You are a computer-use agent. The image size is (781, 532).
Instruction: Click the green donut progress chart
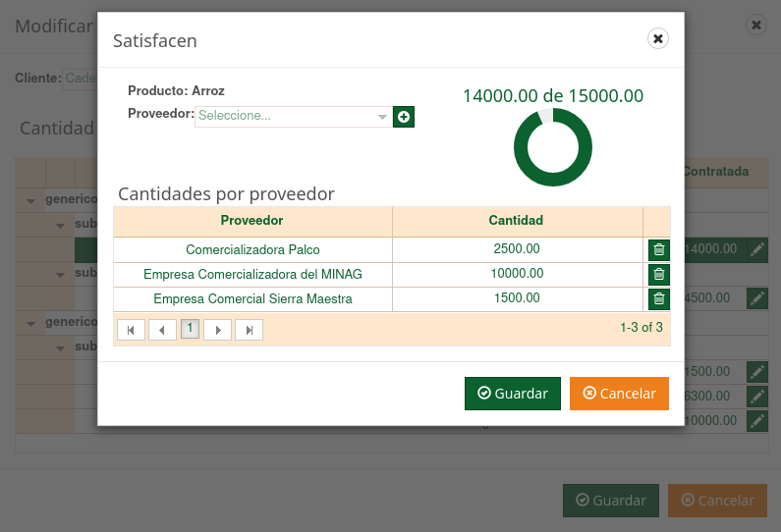(x=552, y=147)
